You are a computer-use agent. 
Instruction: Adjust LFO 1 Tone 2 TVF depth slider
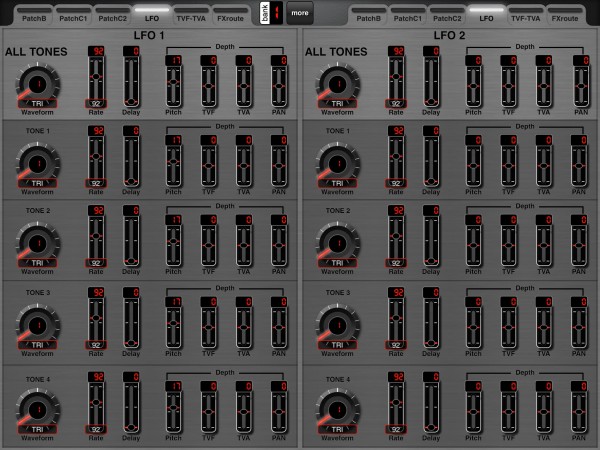tap(209, 245)
